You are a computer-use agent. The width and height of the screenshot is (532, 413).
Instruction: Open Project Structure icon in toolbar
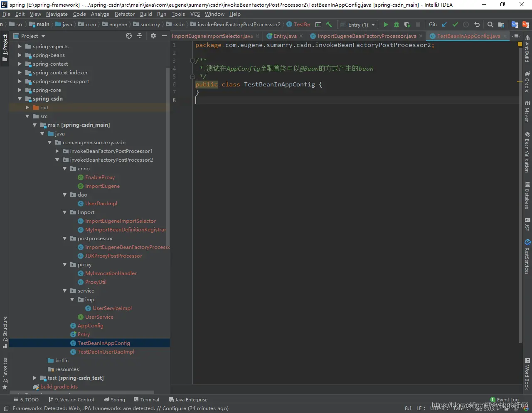(x=501, y=25)
